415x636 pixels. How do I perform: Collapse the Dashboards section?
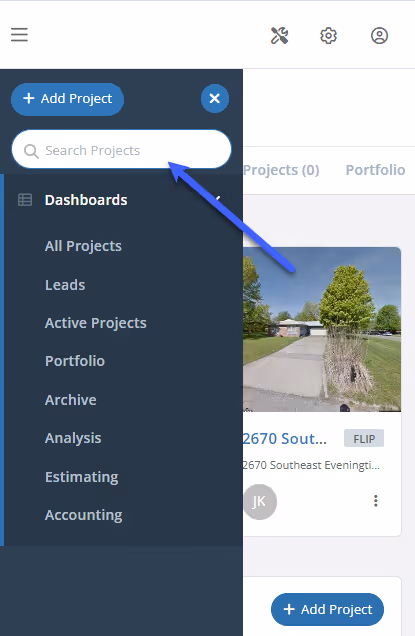coord(217,199)
